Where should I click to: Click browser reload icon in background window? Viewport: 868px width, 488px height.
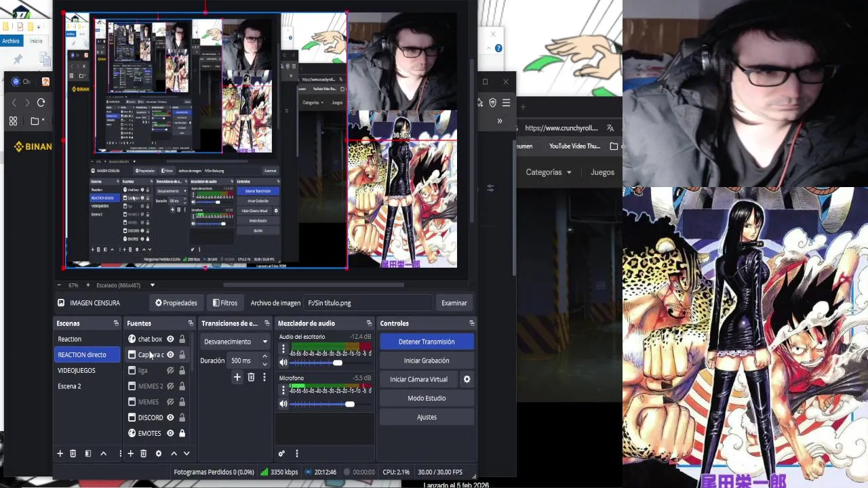point(41,102)
